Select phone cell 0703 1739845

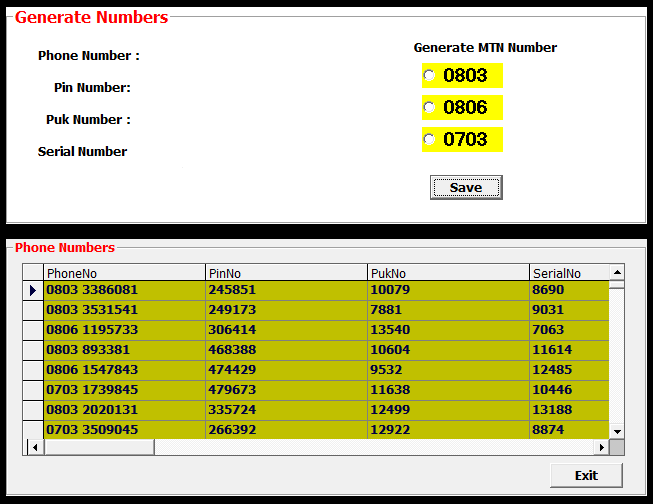click(x=125, y=390)
